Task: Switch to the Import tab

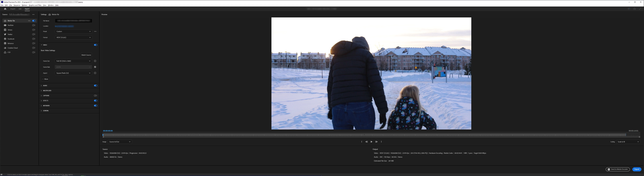Action: [13, 9]
